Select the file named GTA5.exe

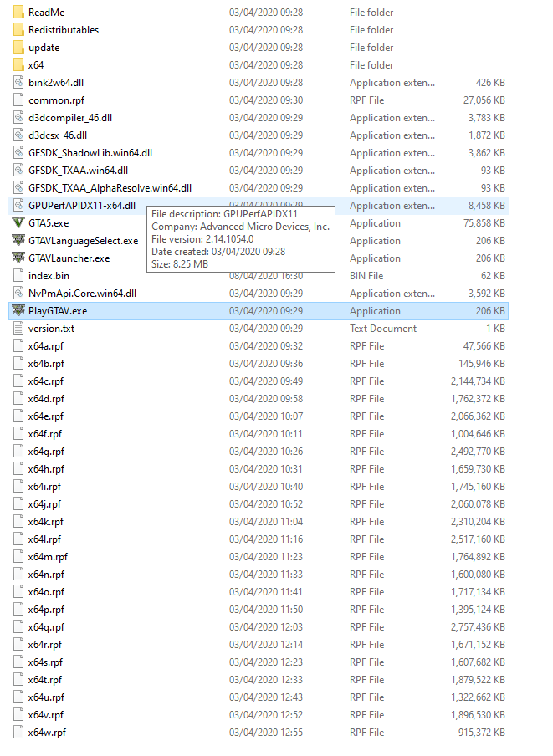coord(49,223)
